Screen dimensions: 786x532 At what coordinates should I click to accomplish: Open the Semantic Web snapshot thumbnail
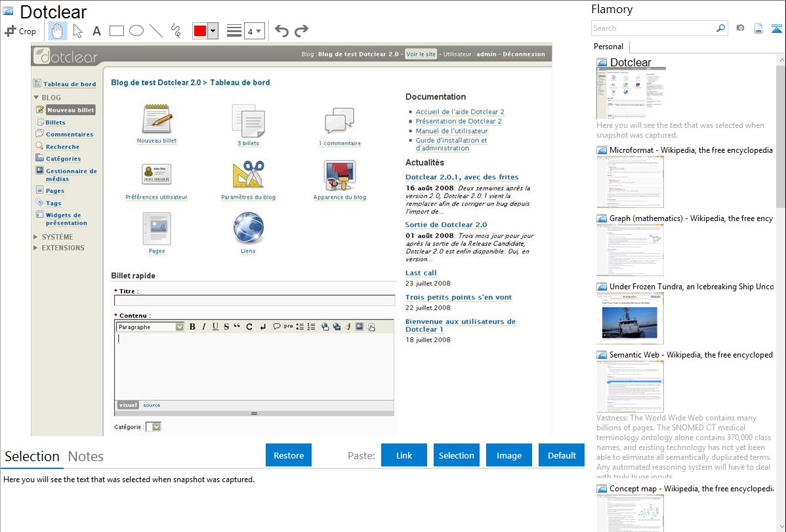coord(630,386)
